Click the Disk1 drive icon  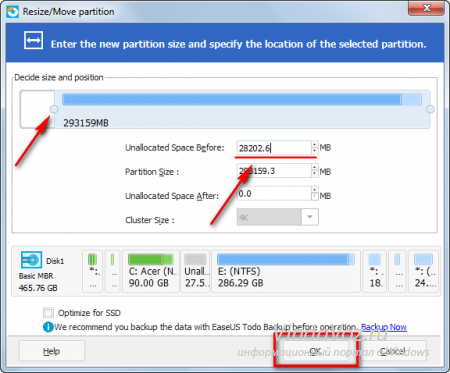tap(31, 260)
